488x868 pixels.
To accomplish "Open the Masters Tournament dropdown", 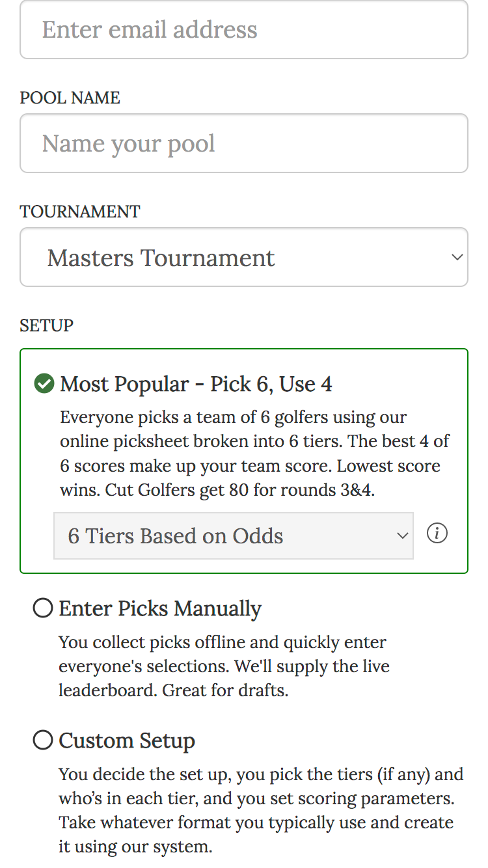I will (x=244, y=257).
